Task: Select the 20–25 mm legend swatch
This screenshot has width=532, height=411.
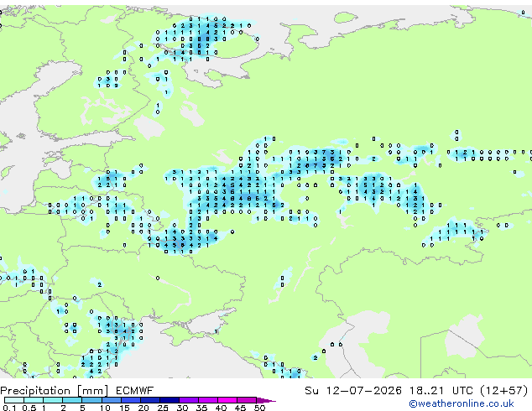Action: [149, 400]
